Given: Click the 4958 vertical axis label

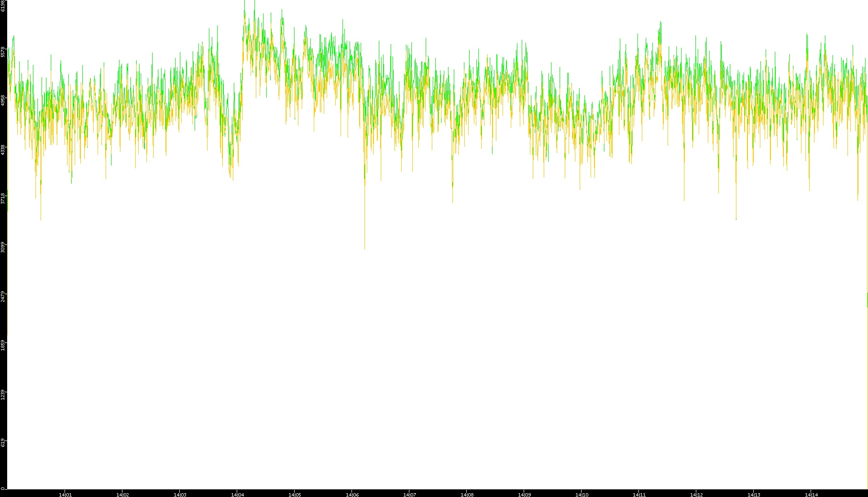Looking at the screenshot, I should coord(3,100).
